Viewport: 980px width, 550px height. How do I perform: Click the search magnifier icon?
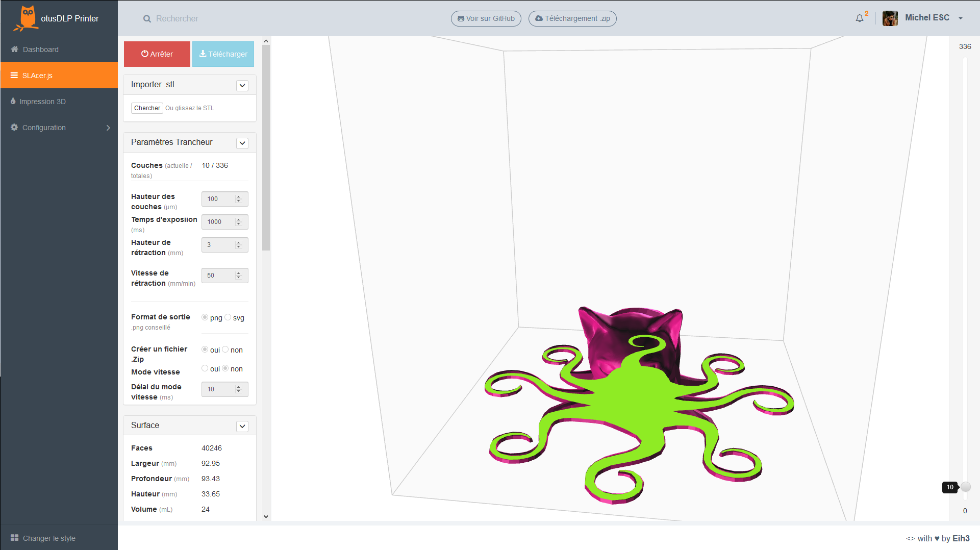tap(147, 19)
